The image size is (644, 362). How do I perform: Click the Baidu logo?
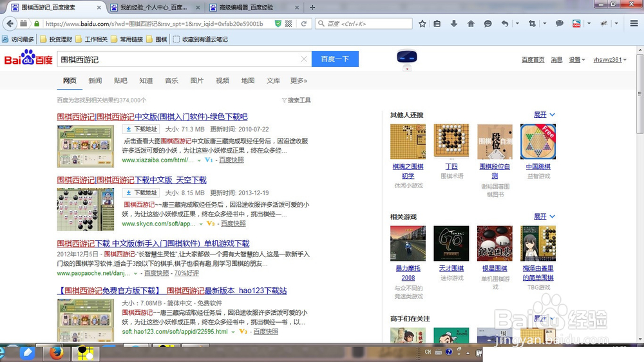(x=28, y=58)
